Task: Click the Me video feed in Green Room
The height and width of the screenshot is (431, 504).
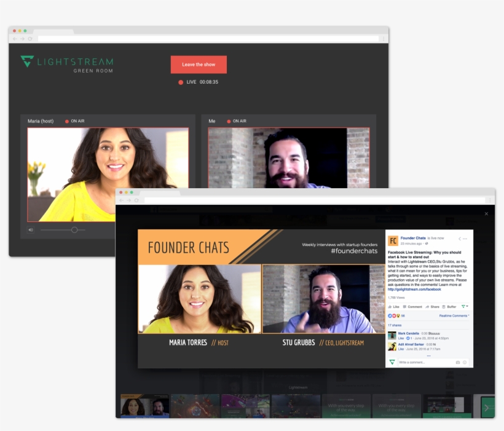Action: [289, 158]
